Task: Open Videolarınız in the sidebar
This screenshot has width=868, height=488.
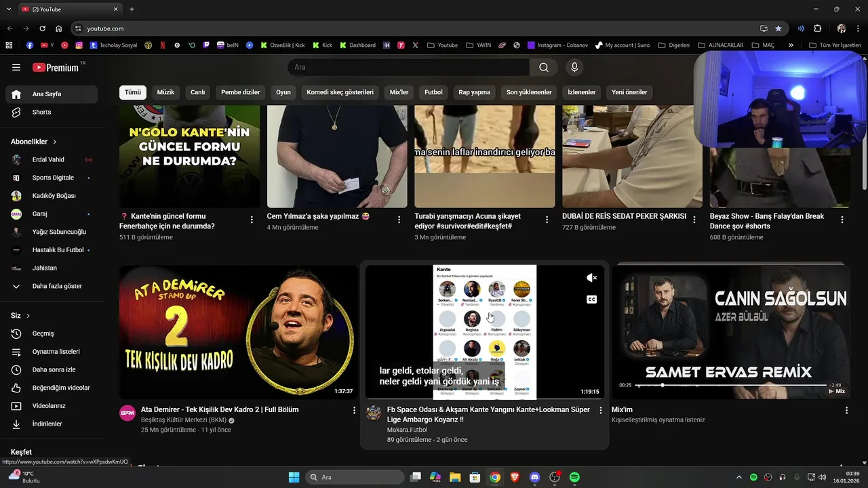Action: [51, 406]
